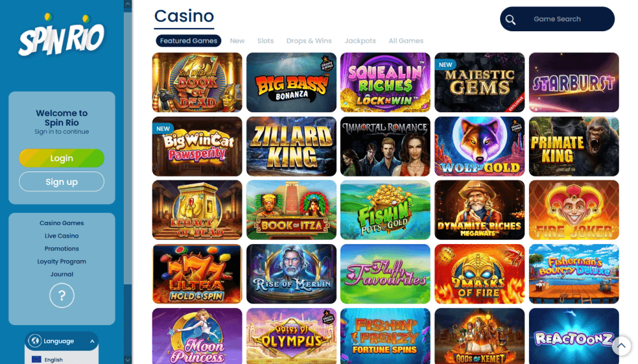Viewport: 638px width, 364px height.
Task: Select the English flag icon
Action: 36,360
